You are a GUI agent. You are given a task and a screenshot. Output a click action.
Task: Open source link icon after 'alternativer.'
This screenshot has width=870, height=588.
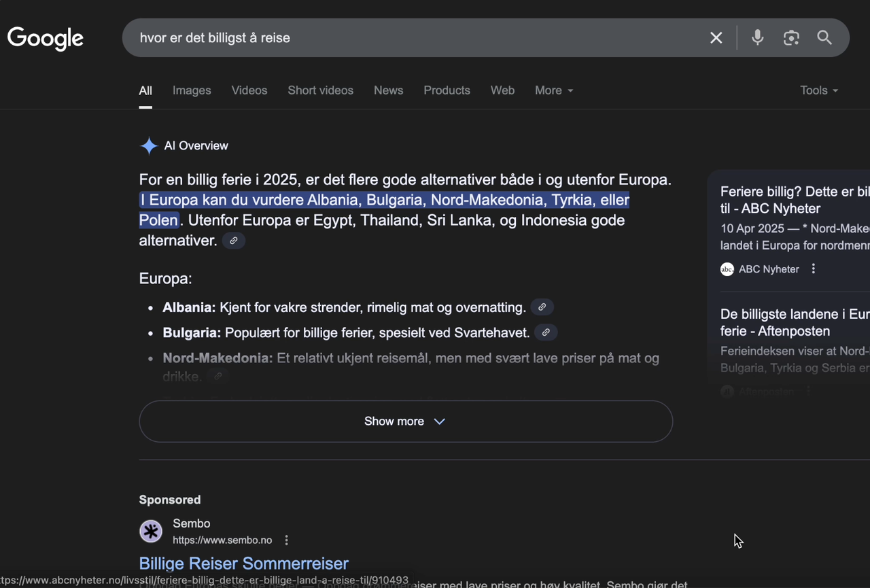[234, 241]
